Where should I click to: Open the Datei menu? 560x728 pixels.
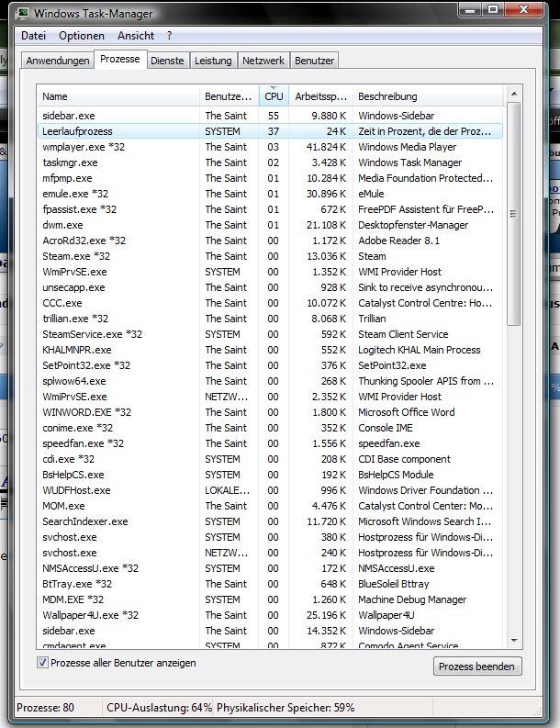tap(33, 36)
